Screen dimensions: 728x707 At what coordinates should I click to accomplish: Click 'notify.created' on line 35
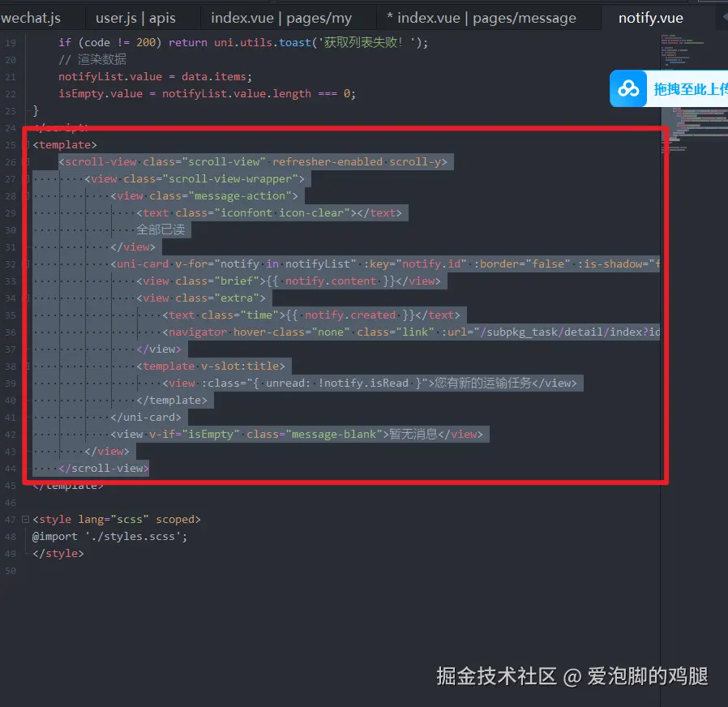[x=350, y=315]
